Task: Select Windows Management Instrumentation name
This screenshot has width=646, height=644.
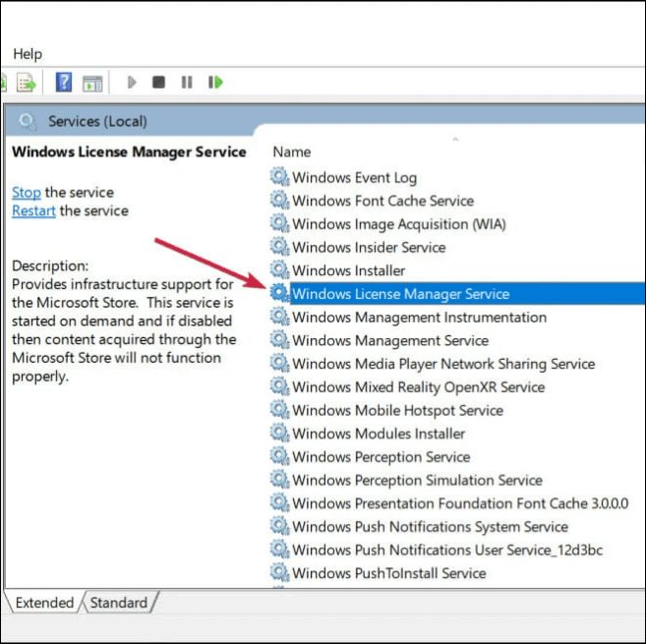Action: pos(420,318)
